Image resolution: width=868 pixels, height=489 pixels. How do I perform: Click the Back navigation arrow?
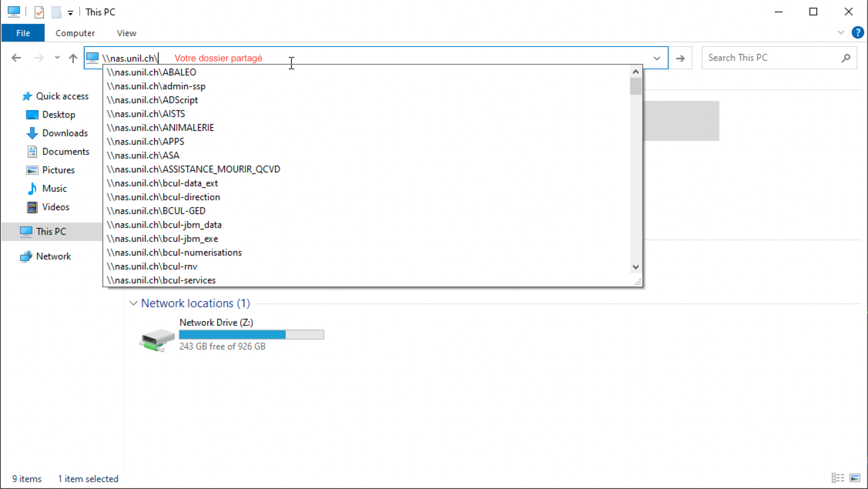click(17, 58)
